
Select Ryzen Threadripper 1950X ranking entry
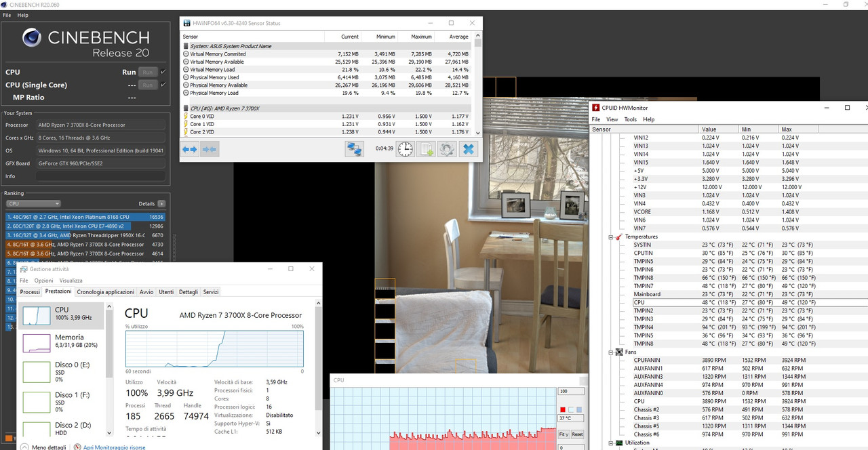[85, 235]
